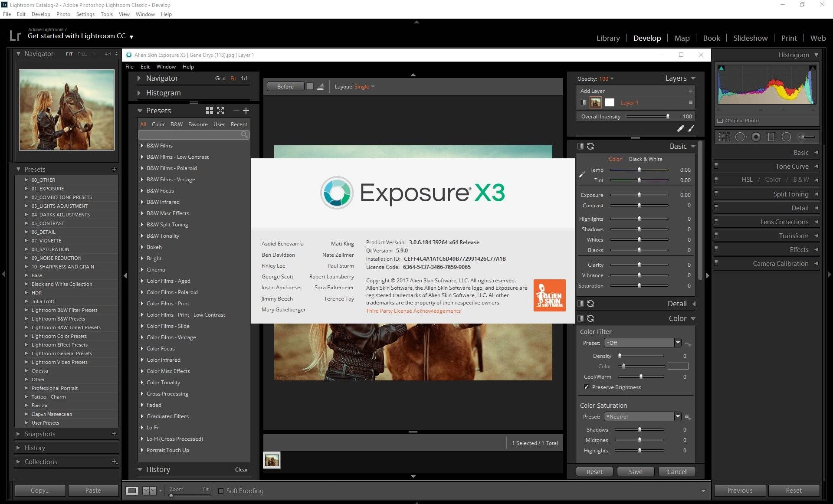Switch to the Lightroom Slideshow module
The width and height of the screenshot is (833, 504).
750,38
